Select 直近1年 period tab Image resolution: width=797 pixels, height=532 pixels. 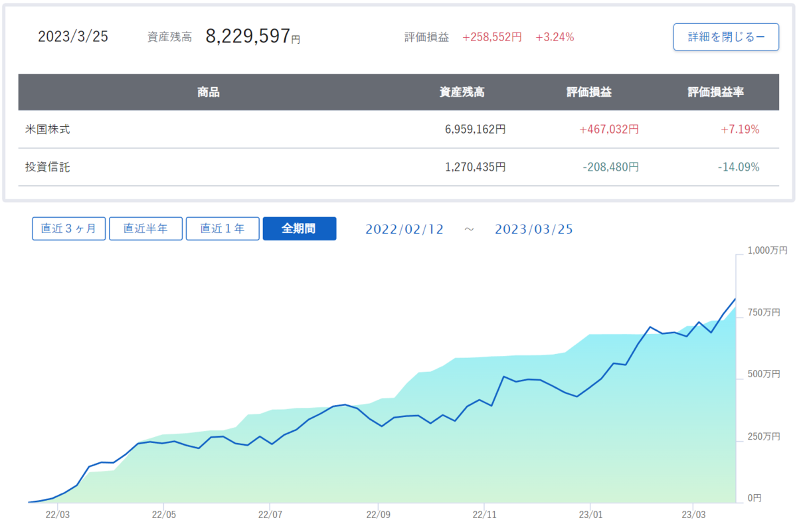pos(222,228)
